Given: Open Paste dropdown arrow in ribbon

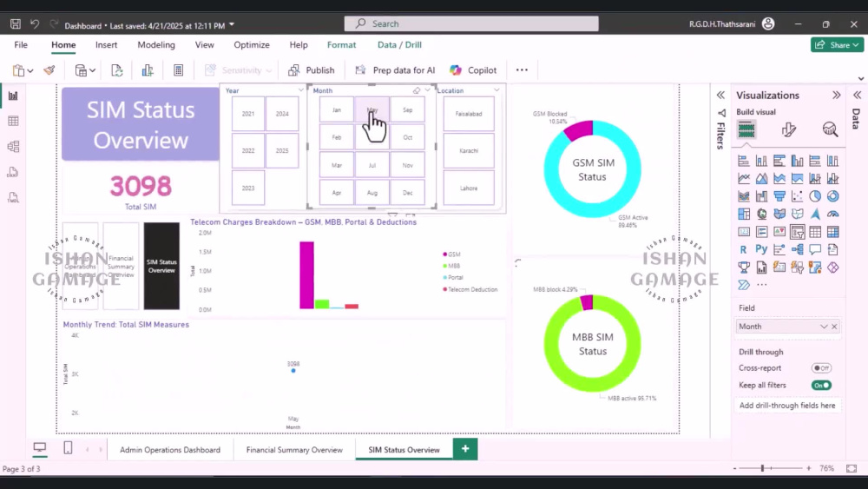Looking at the screenshot, I should tap(30, 71).
